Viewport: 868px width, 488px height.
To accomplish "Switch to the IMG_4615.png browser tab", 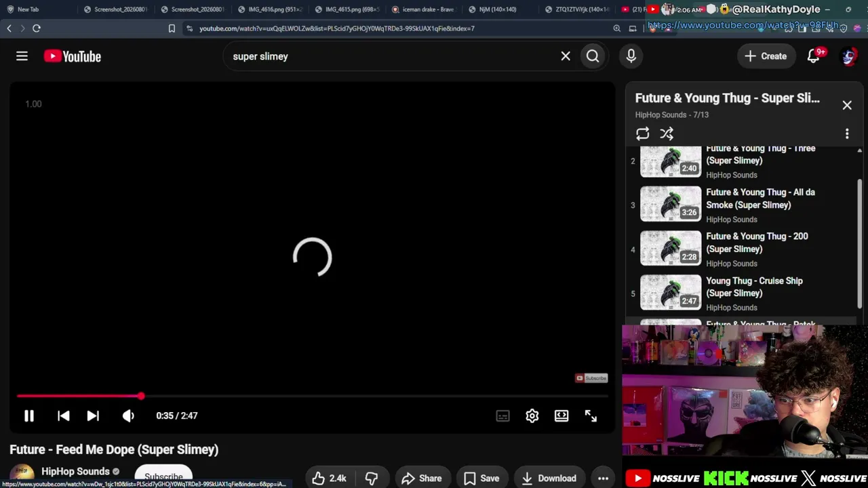I will coord(347,9).
